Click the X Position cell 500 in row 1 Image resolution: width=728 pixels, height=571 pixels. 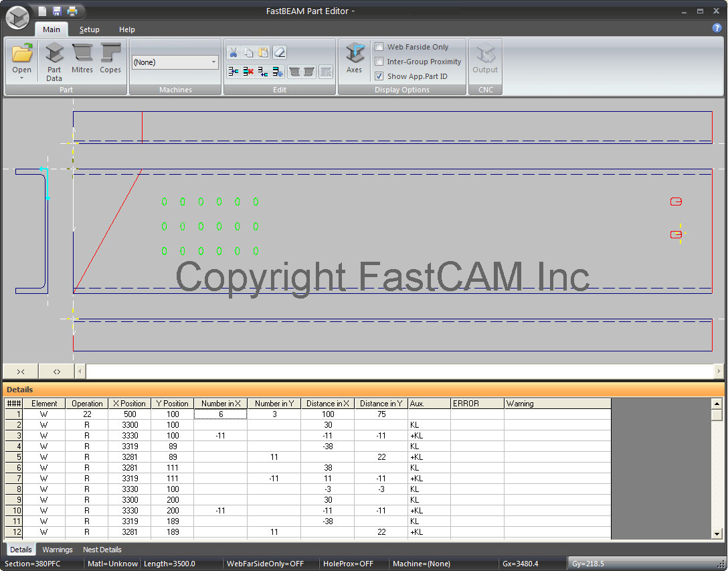[x=130, y=414]
